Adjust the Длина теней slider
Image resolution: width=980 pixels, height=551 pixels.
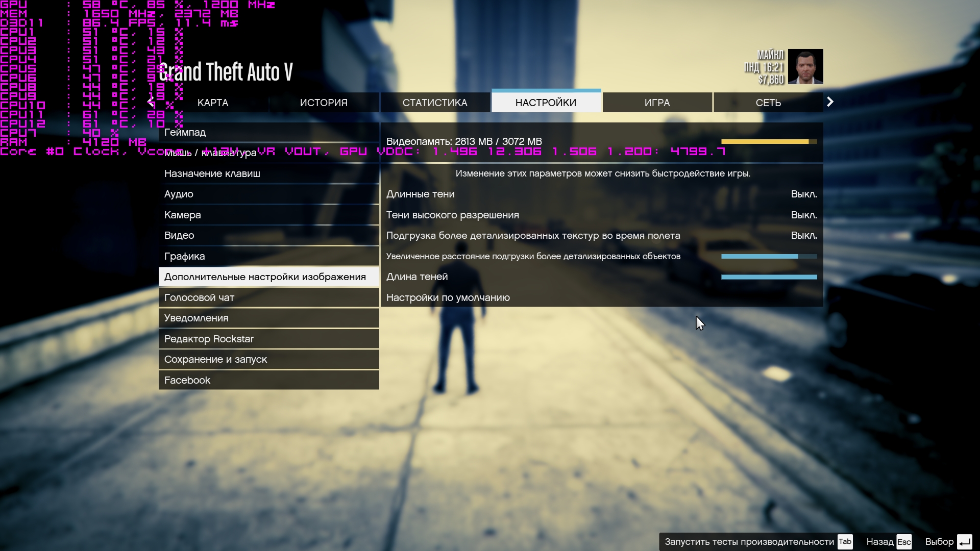pyautogui.click(x=769, y=277)
